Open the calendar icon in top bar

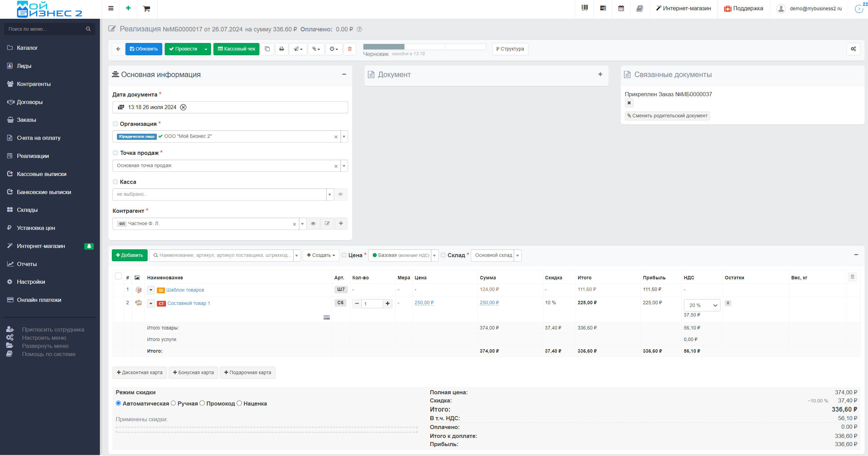(621, 8)
